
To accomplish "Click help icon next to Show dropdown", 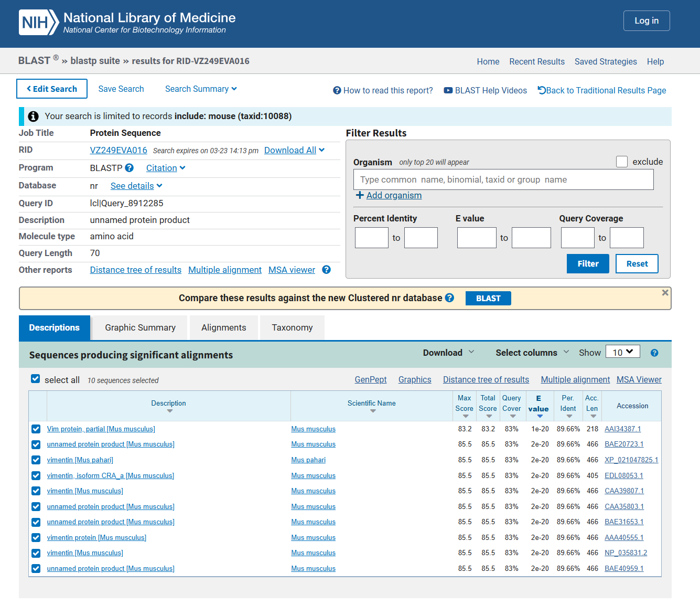I will point(654,353).
